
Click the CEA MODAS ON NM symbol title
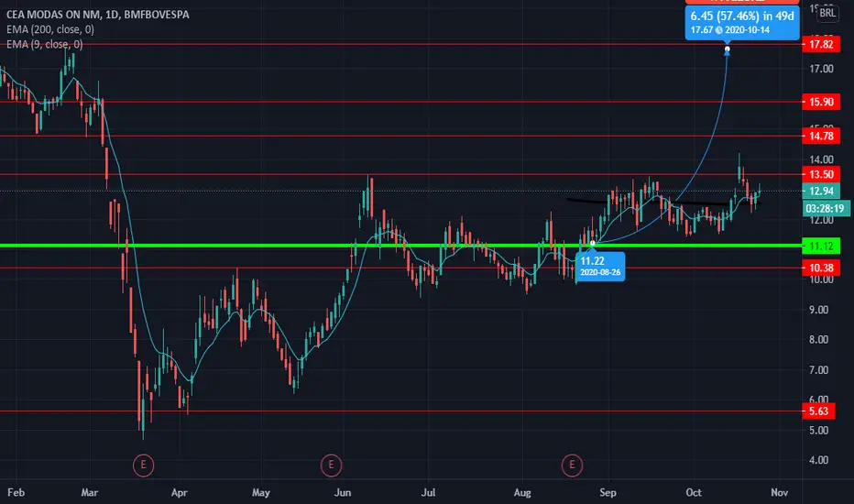pyautogui.click(x=97, y=15)
